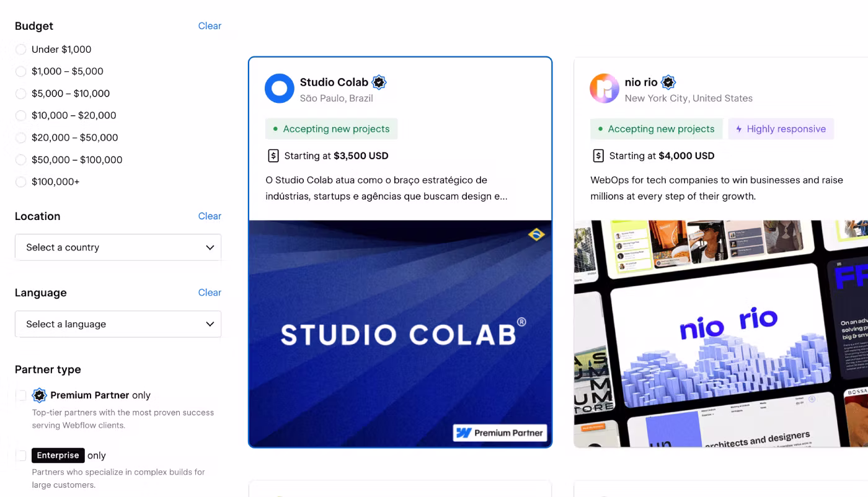Clear the Language filter
Image resolution: width=868 pixels, height=497 pixels.
pyautogui.click(x=210, y=292)
